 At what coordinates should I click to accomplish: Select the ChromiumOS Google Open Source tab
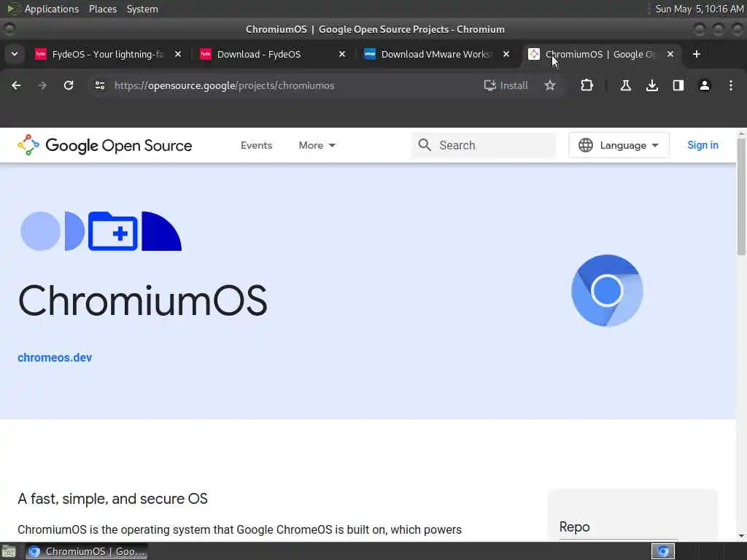(600, 54)
